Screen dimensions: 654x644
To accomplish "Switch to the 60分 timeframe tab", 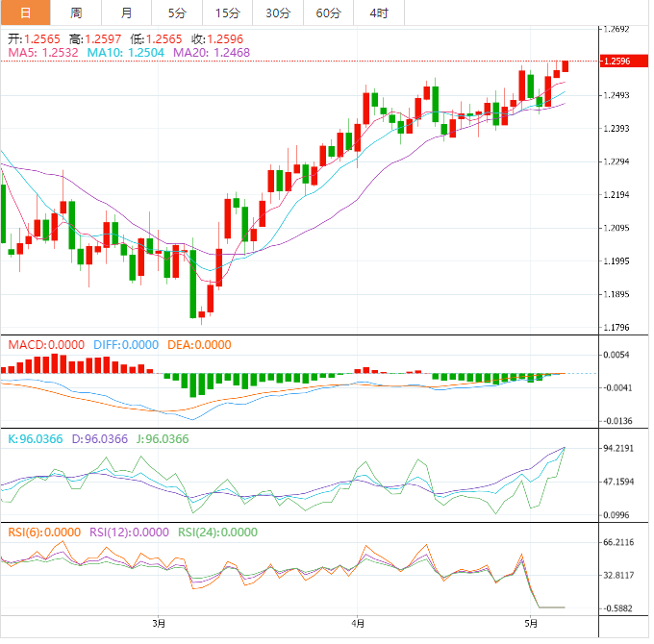I will (x=329, y=12).
